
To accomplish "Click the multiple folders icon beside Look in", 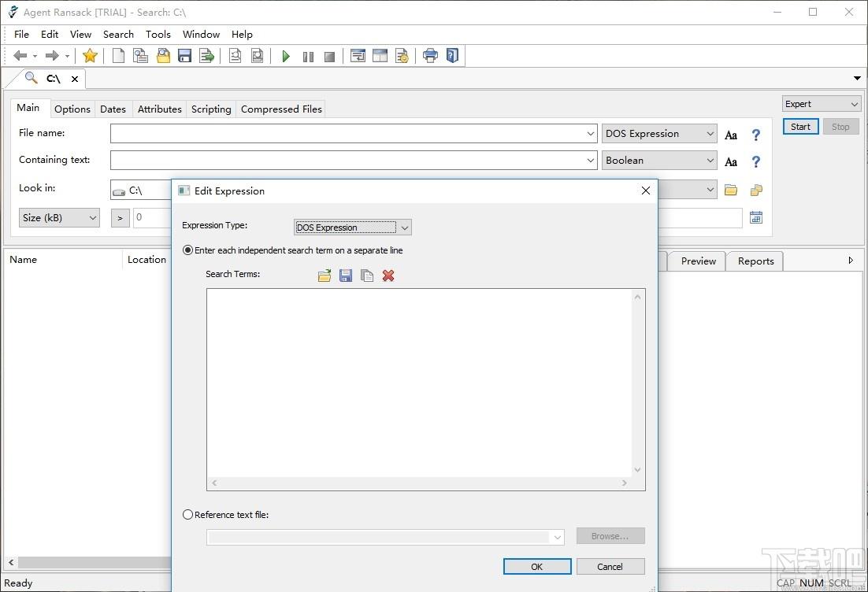I will (756, 190).
